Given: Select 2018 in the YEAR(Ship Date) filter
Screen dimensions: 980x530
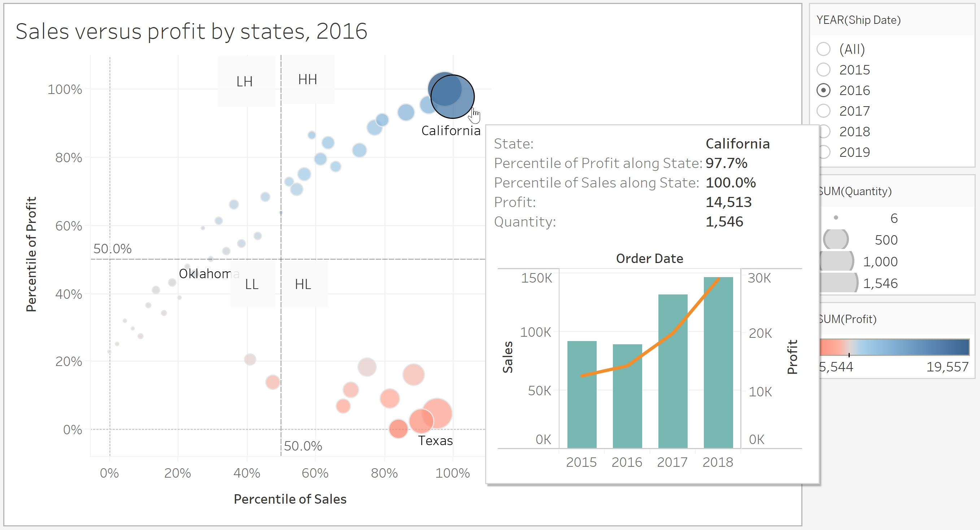Looking at the screenshot, I should [x=824, y=131].
